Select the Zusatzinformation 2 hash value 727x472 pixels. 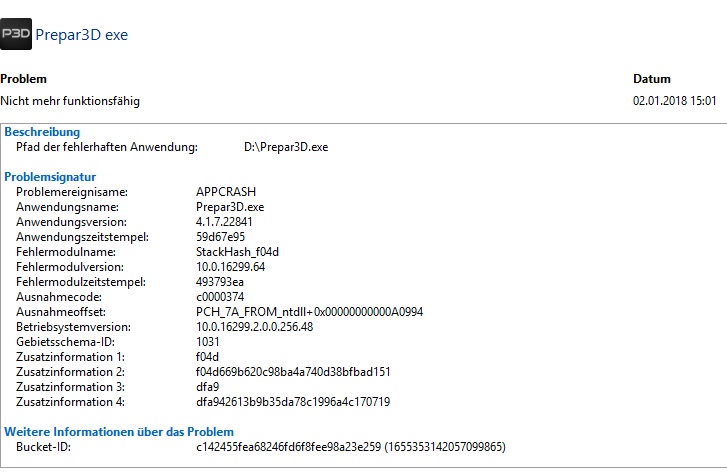click(x=293, y=372)
